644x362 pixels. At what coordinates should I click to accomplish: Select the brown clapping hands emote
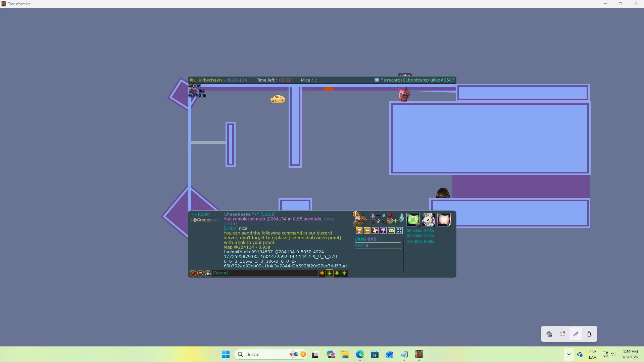tap(373, 221)
